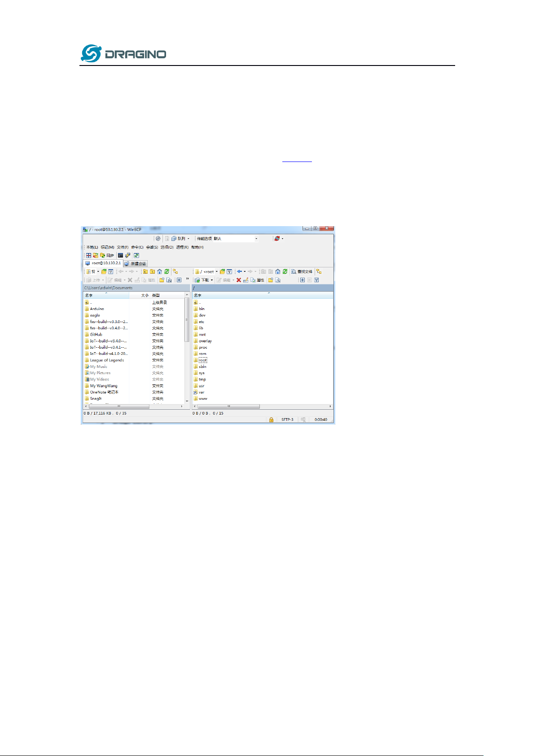Open the 标记(M) menu
535x756 pixels.
[x=107, y=247]
